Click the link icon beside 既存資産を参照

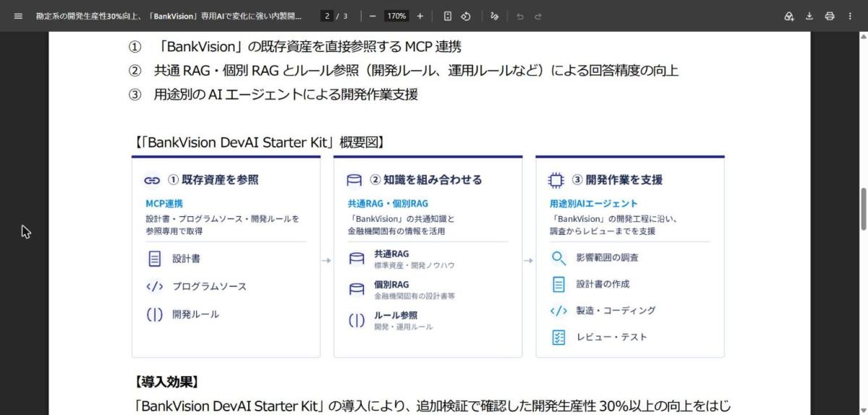pos(152,180)
